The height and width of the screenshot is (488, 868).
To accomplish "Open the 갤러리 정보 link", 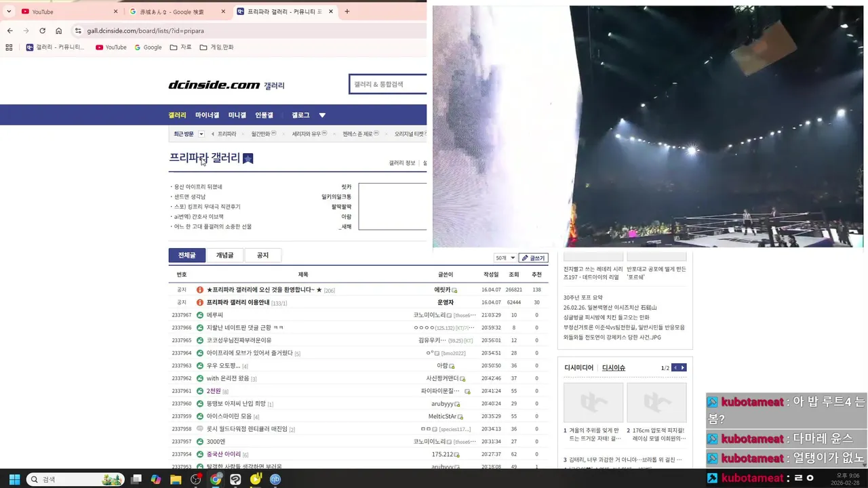I will [x=402, y=163].
